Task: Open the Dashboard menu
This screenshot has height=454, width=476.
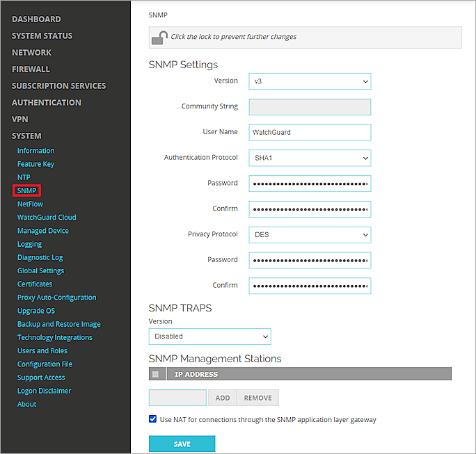Action: click(x=36, y=19)
